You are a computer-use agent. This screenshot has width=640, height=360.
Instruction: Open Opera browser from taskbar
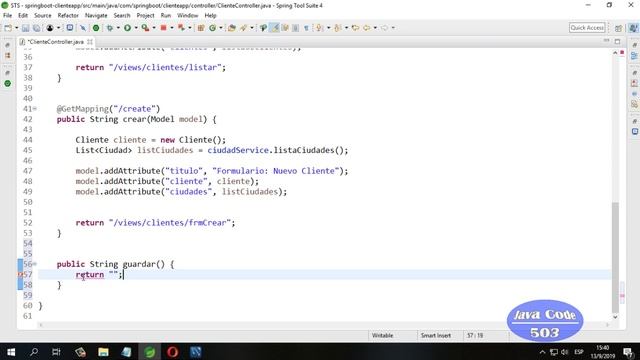pos(172,352)
